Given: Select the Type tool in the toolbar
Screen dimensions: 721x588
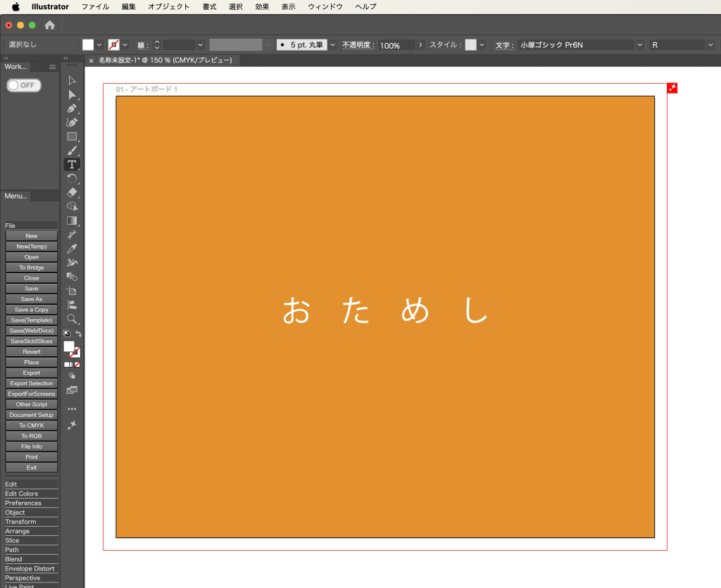Looking at the screenshot, I should [x=72, y=164].
